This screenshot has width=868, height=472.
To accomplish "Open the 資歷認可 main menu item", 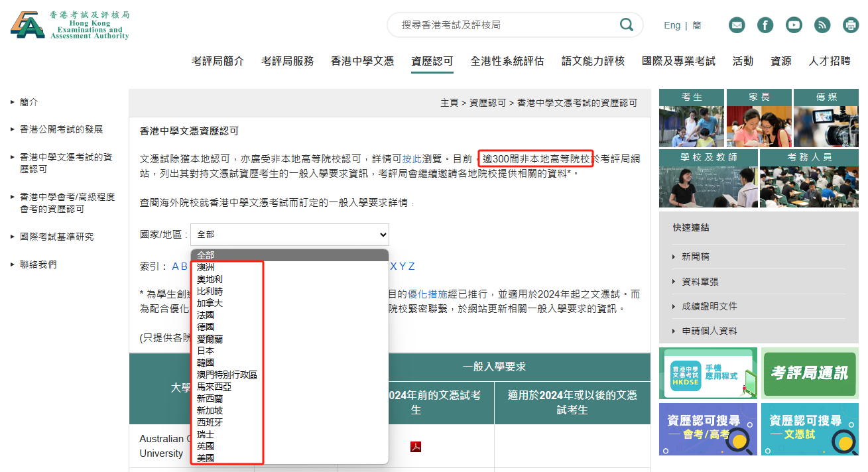I will coord(432,61).
